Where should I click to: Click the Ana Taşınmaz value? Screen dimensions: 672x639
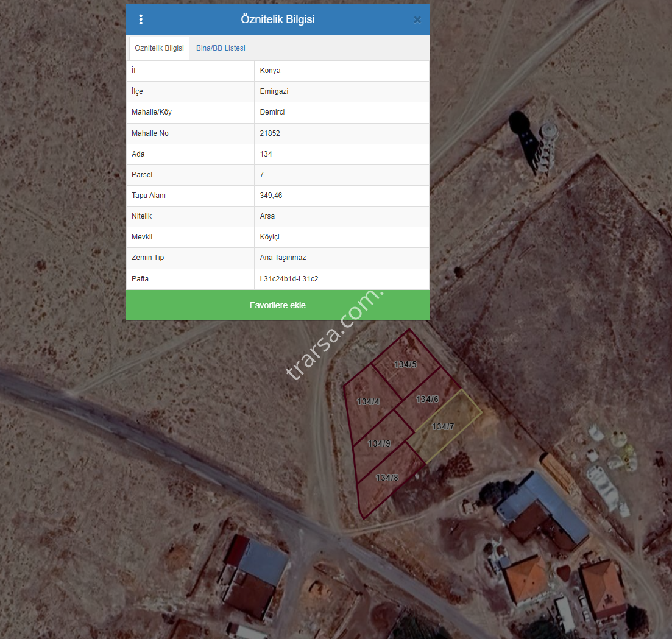coord(342,258)
